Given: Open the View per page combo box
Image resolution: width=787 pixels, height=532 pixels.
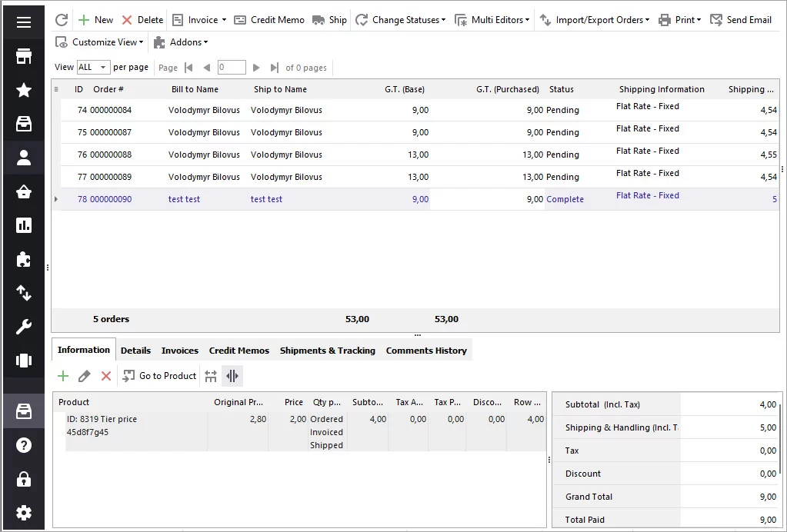Looking at the screenshot, I should coord(93,67).
